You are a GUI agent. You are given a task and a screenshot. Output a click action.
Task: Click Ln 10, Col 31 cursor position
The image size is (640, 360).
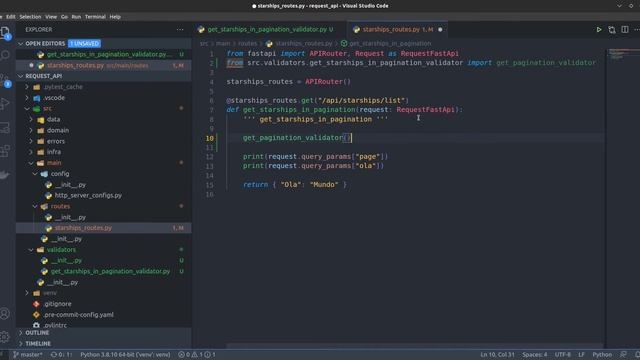tap(497, 354)
